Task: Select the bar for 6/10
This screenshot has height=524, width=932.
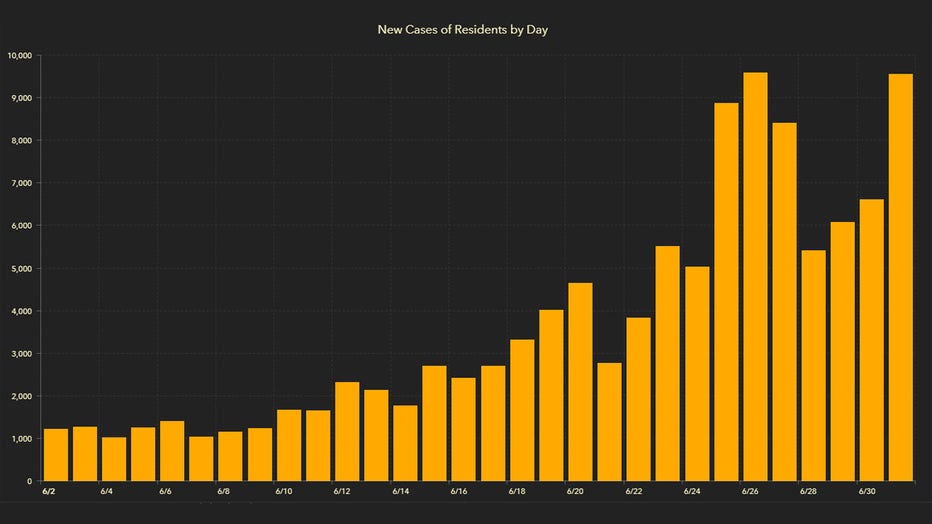Action: point(289,446)
